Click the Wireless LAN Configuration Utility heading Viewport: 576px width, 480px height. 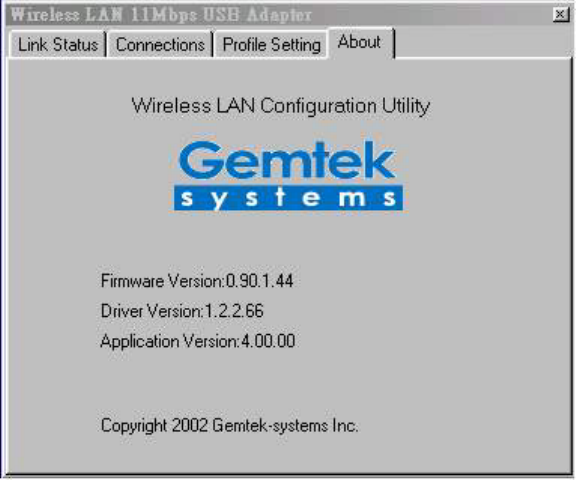(281, 106)
